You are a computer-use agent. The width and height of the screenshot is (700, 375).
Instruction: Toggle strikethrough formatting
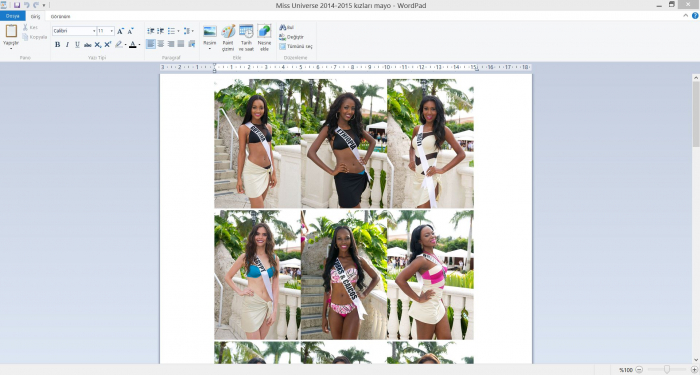(x=88, y=44)
